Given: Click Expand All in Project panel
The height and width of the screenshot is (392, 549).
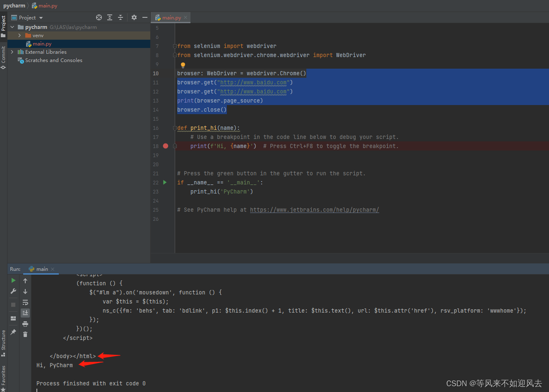Looking at the screenshot, I should 110,17.
